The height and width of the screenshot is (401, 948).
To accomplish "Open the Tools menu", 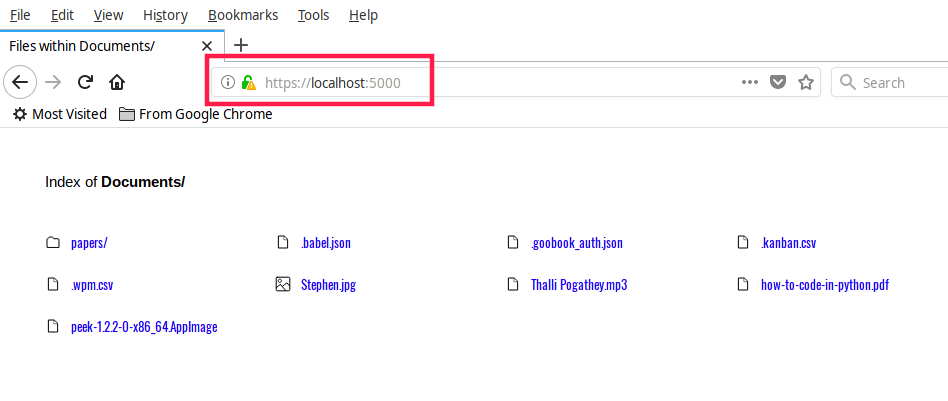I will pos(313,15).
